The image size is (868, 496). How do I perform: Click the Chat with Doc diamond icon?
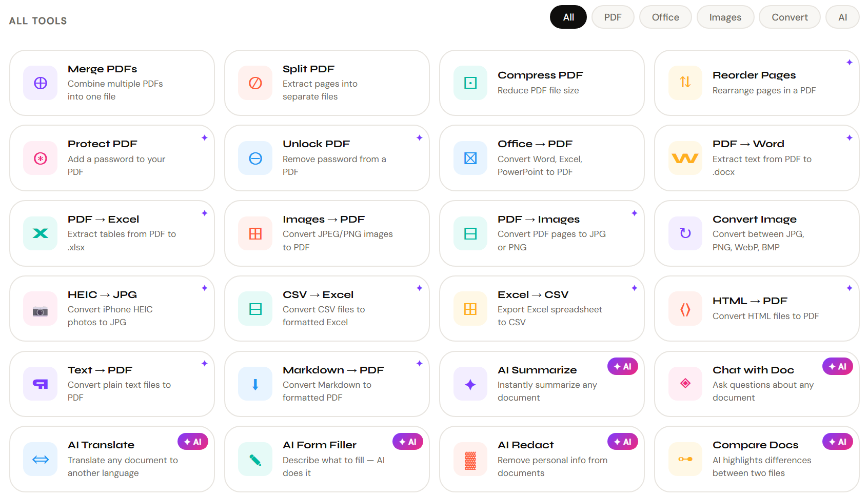[685, 384]
